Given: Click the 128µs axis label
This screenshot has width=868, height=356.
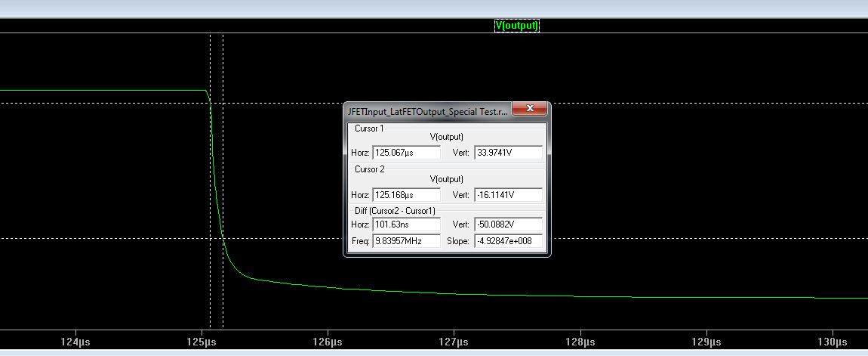Looking at the screenshot, I should [580, 342].
